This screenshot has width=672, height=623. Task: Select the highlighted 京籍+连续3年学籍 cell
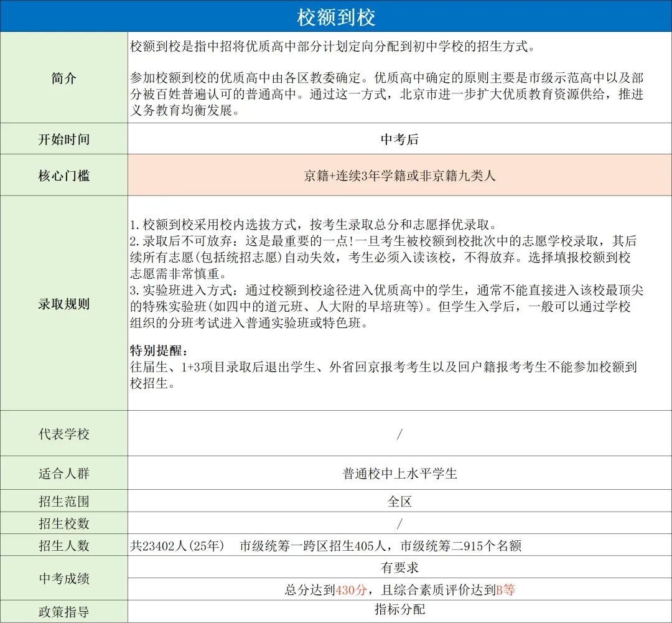pos(399,175)
